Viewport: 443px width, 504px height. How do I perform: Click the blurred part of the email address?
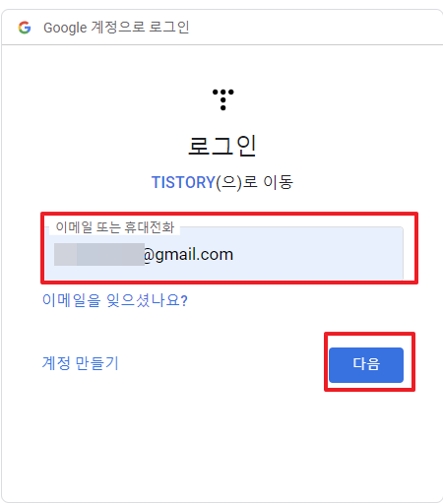click(99, 254)
